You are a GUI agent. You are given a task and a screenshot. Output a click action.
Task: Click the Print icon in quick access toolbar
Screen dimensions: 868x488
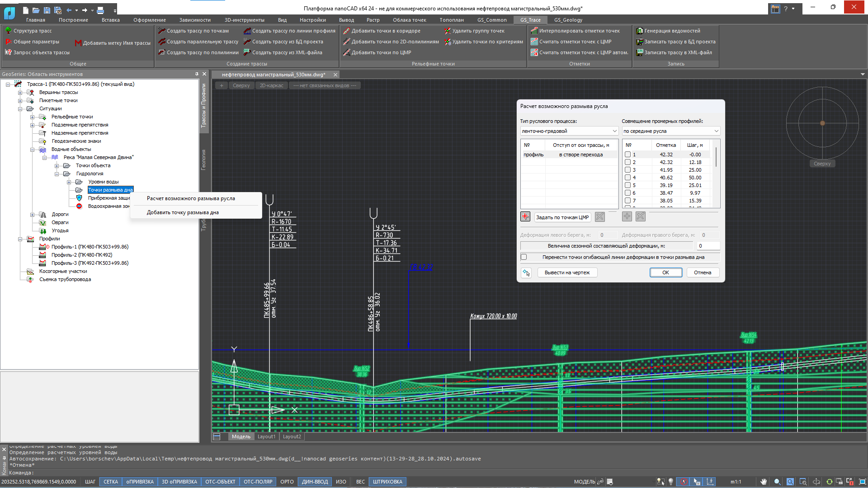coord(100,10)
